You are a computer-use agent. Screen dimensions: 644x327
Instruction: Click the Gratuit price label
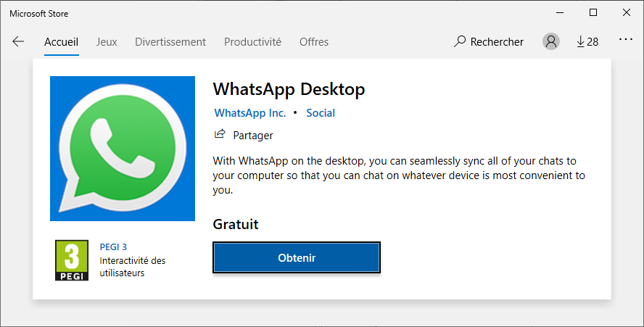click(236, 224)
